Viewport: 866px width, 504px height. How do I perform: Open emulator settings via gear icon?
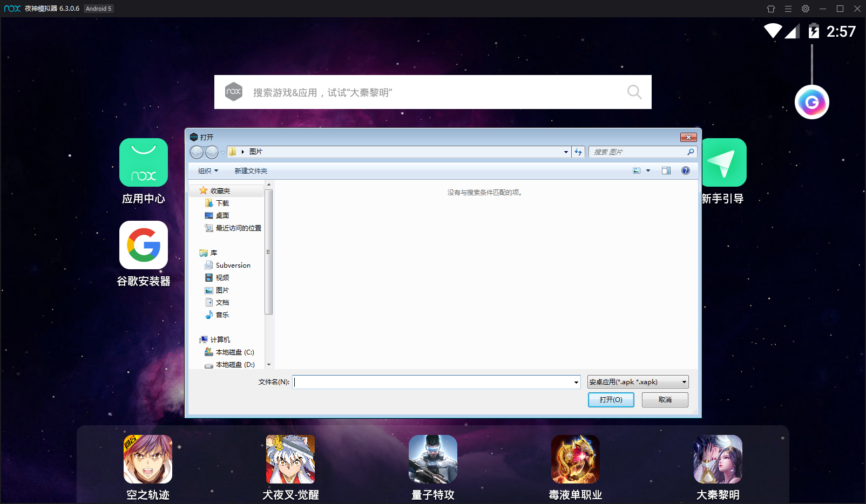coord(805,9)
